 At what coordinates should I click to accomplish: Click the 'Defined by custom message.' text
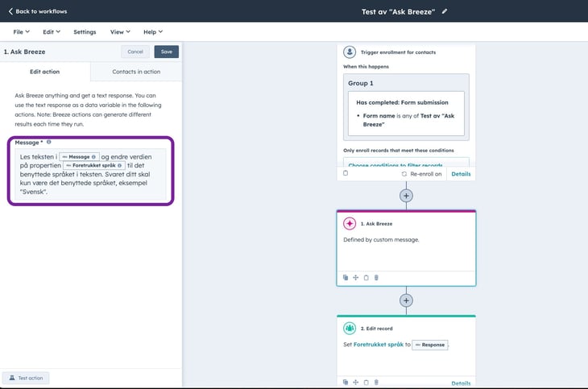coord(381,240)
